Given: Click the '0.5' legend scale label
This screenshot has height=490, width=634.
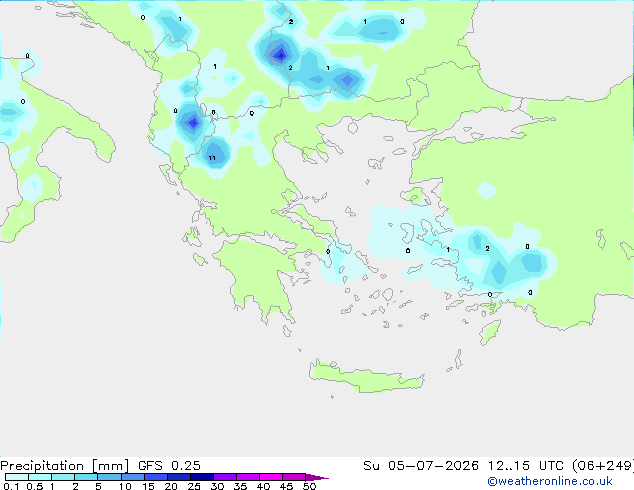Looking at the screenshot, I should pyautogui.click(x=35, y=486).
